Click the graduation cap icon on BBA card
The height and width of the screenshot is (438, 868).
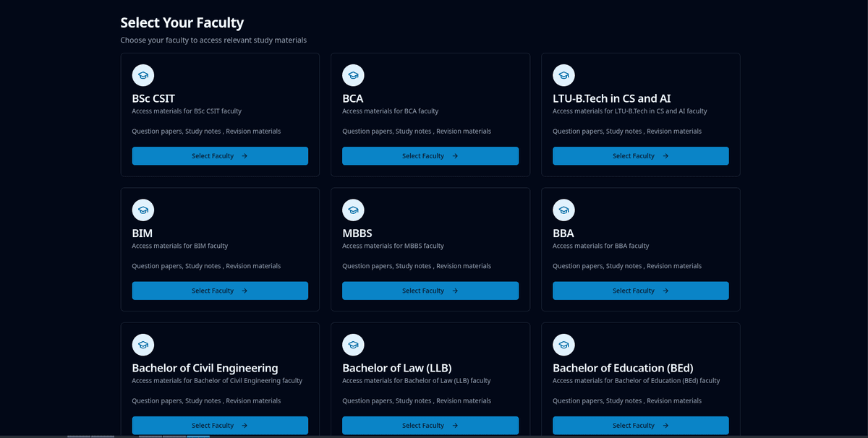coord(563,210)
